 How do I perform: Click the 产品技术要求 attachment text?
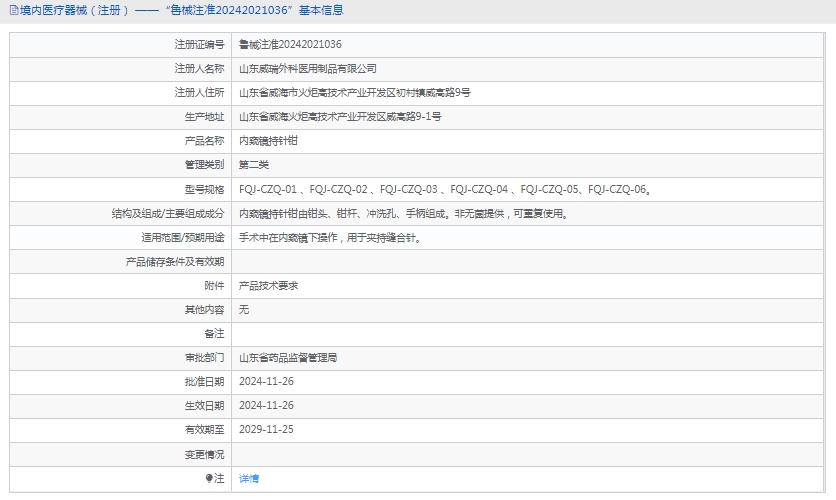coord(268,285)
